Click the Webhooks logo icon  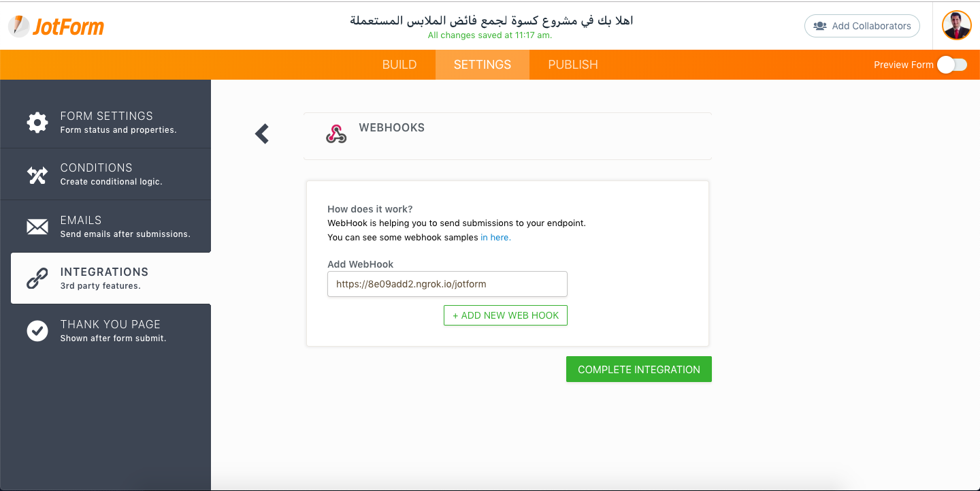(336, 134)
